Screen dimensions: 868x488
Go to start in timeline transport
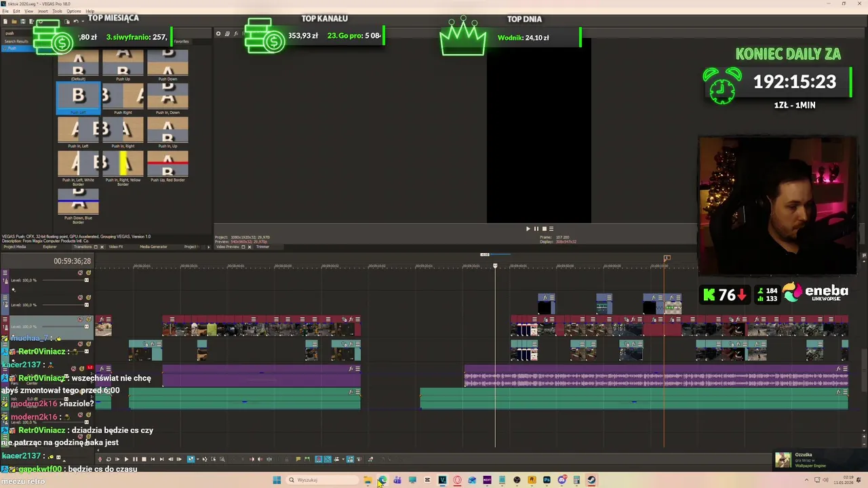click(x=153, y=459)
